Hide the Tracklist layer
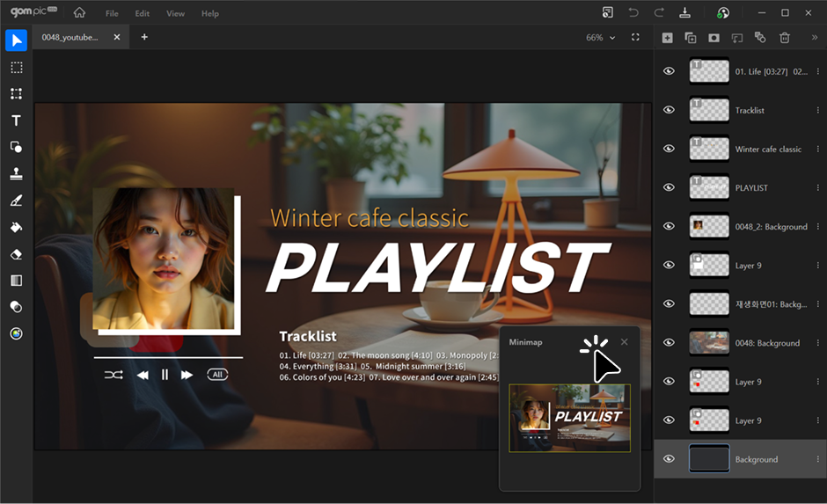Screen dimensions: 827x504 tap(669, 110)
